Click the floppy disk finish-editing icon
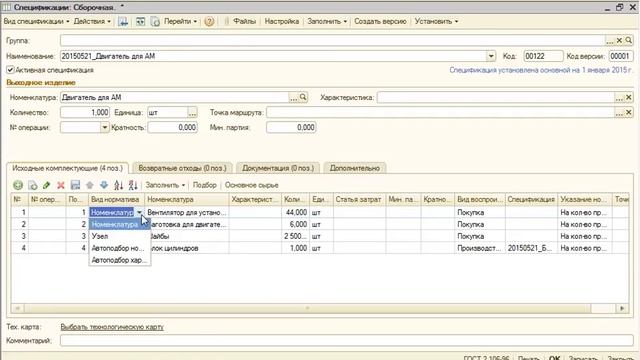 pyautogui.click(x=76, y=185)
